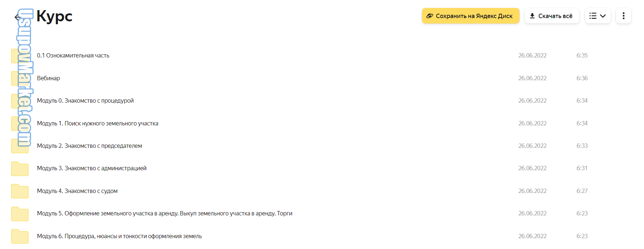Click the Курс page title
Screen dimensions: 644x249
[x=55, y=16]
